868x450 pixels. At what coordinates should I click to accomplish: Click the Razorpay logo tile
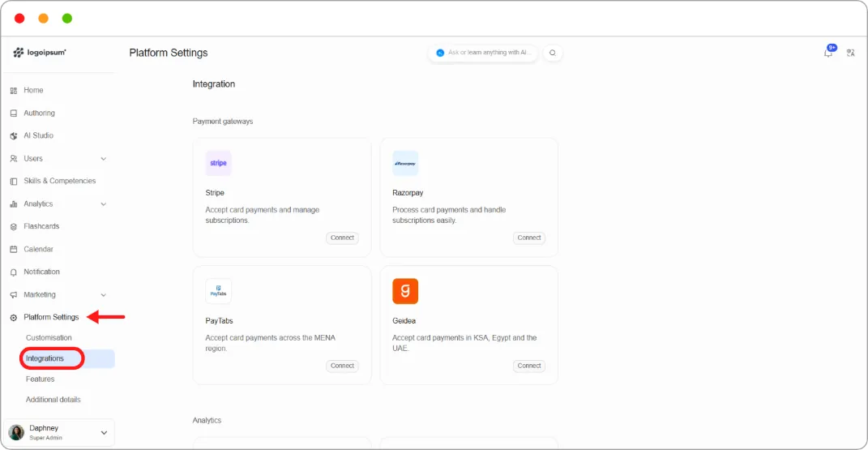(x=405, y=163)
